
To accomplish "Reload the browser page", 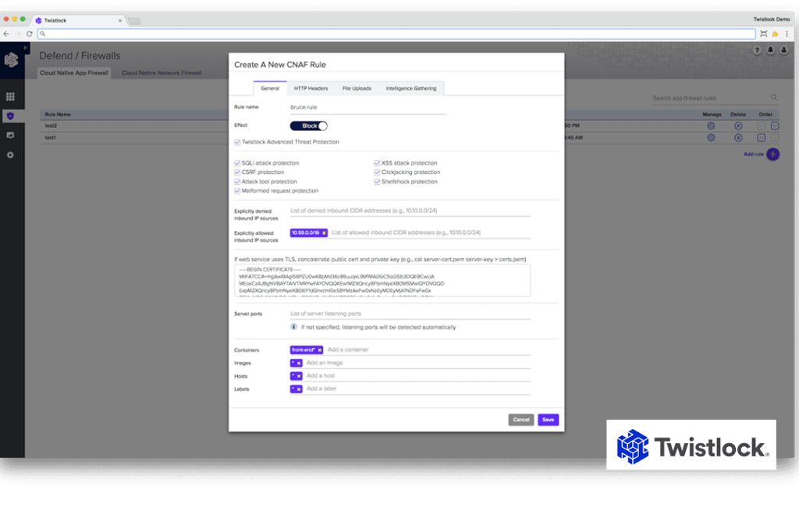I will click(x=29, y=34).
